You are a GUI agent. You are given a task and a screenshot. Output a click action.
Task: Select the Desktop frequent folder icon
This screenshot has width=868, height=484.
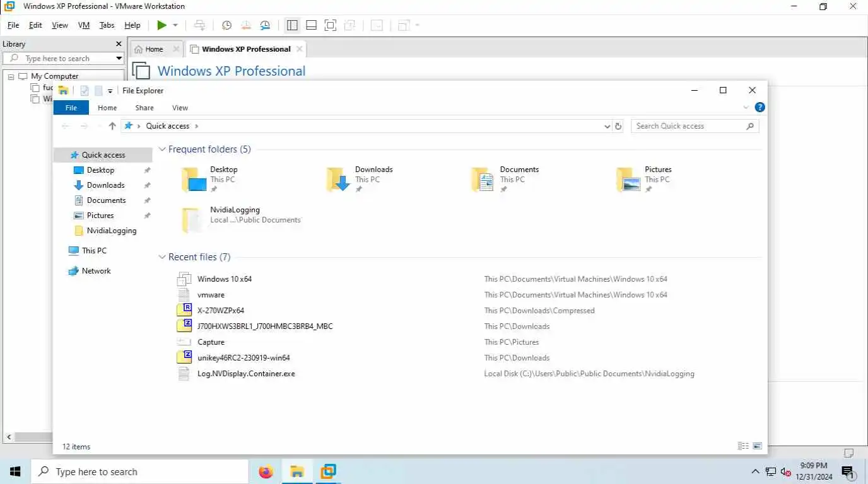(194, 180)
